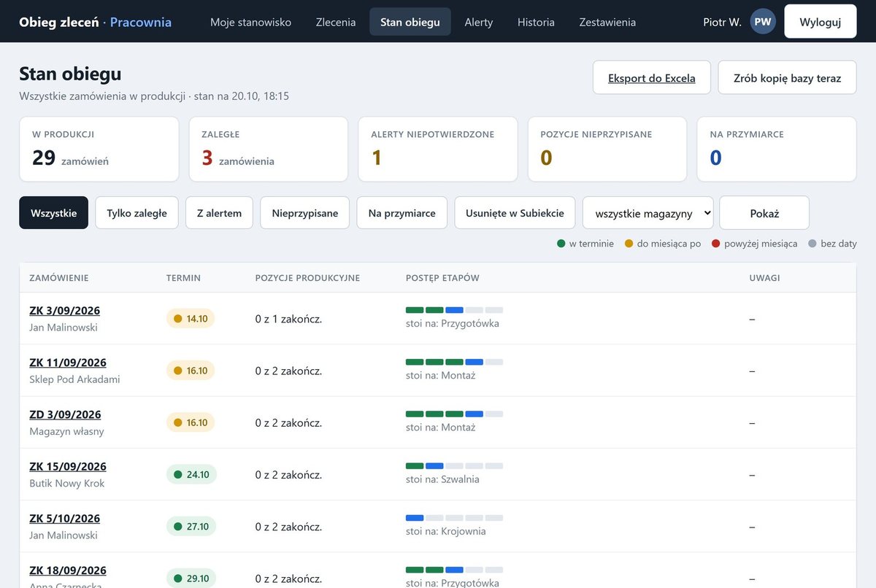The width and height of the screenshot is (876, 588).
Task: Show Nieprzypisane orders
Action: (305, 213)
